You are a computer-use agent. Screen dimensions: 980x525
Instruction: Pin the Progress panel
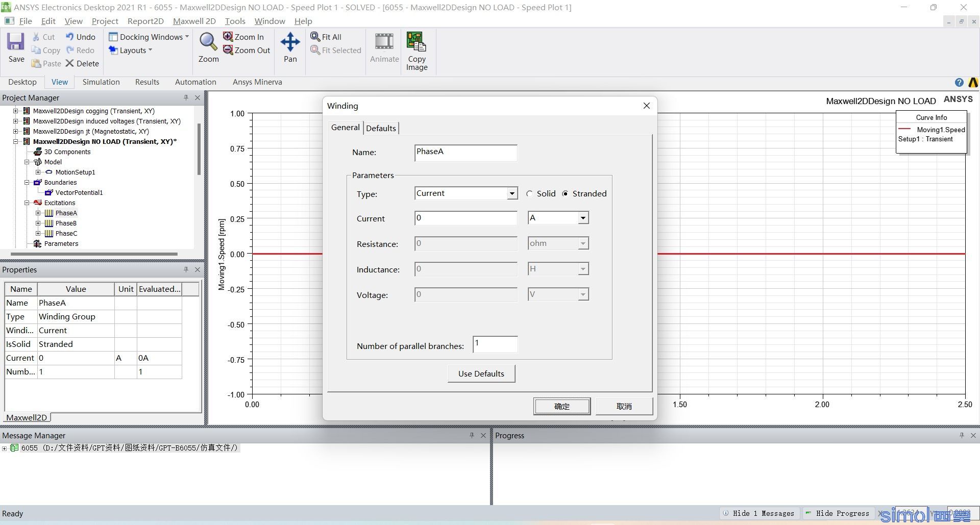click(x=962, y=435)
